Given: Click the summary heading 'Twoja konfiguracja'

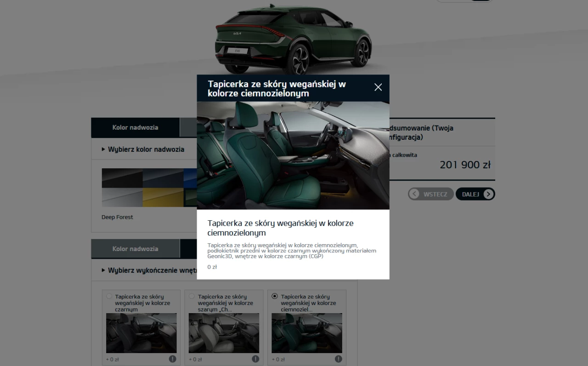Looking at the screenshot, I should point(422,132).
